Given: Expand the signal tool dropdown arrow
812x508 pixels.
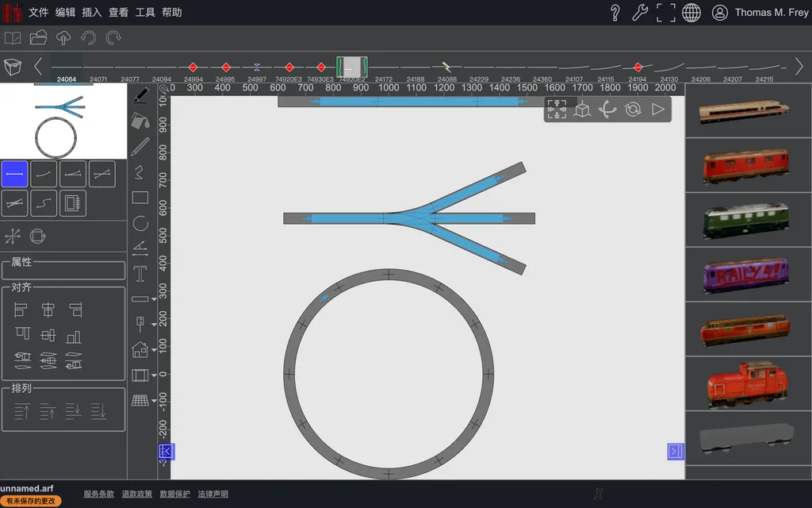Looking at the screenshot, I should pos(154,325).
